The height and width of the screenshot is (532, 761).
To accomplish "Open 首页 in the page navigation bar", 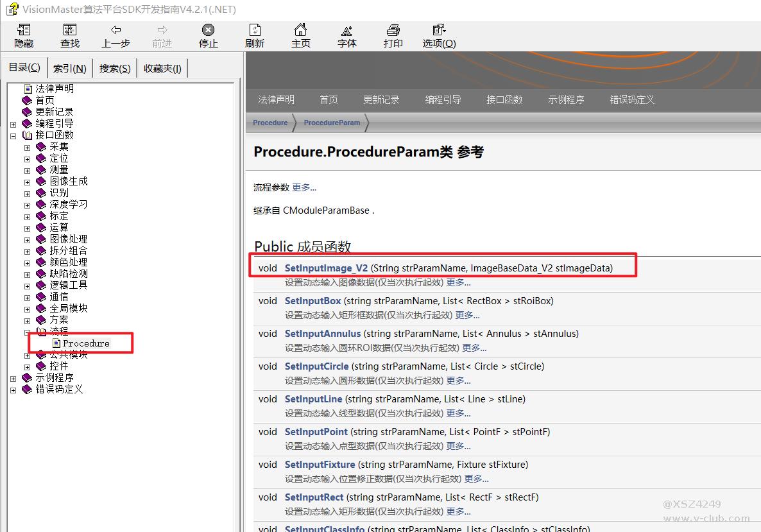I will pos(329,99).
